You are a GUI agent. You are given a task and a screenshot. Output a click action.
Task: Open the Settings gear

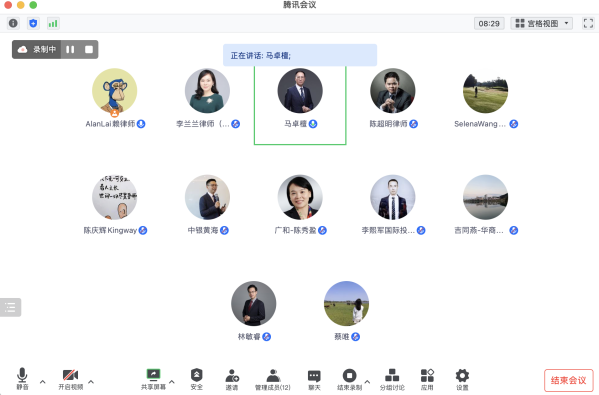tap(462, 379)
